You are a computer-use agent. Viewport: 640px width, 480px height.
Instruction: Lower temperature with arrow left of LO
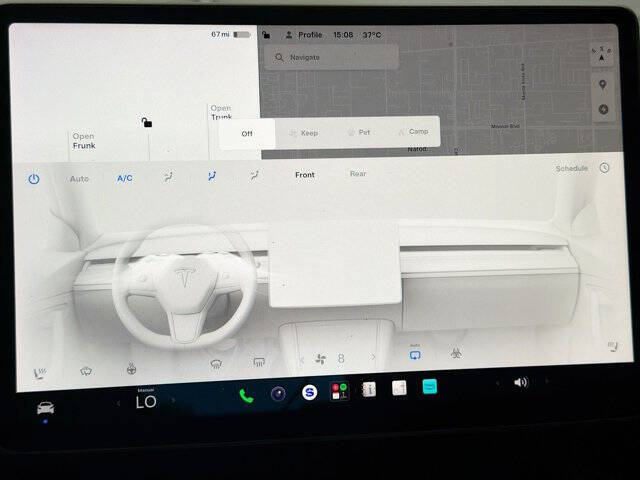(118, 403)
